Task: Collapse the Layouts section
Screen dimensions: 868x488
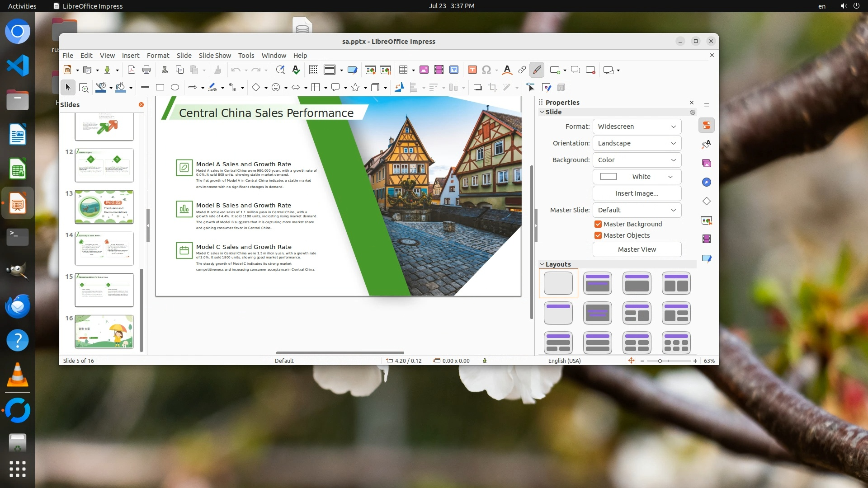Action: tap(542, 264)
